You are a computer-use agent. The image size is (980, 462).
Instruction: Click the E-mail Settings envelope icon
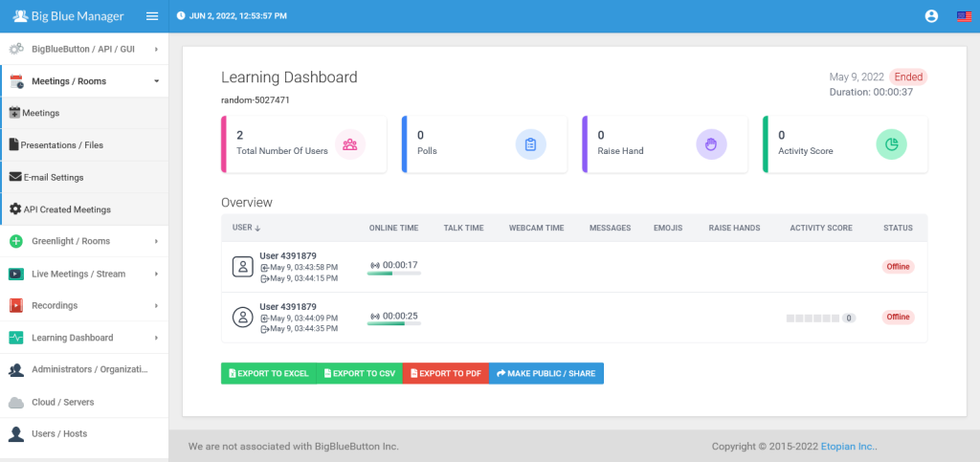pos(15,177)
